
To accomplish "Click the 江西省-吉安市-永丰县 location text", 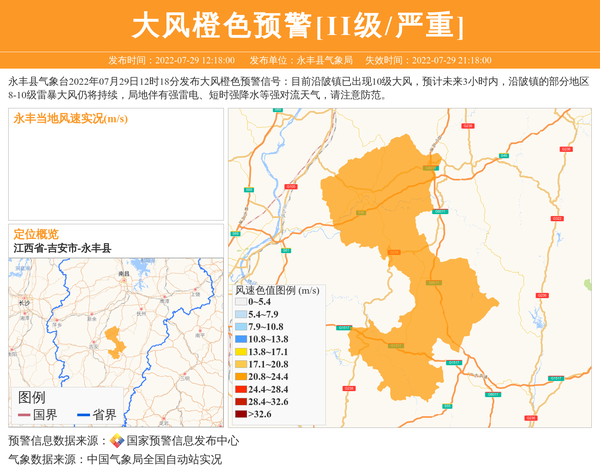I will 62,247.
